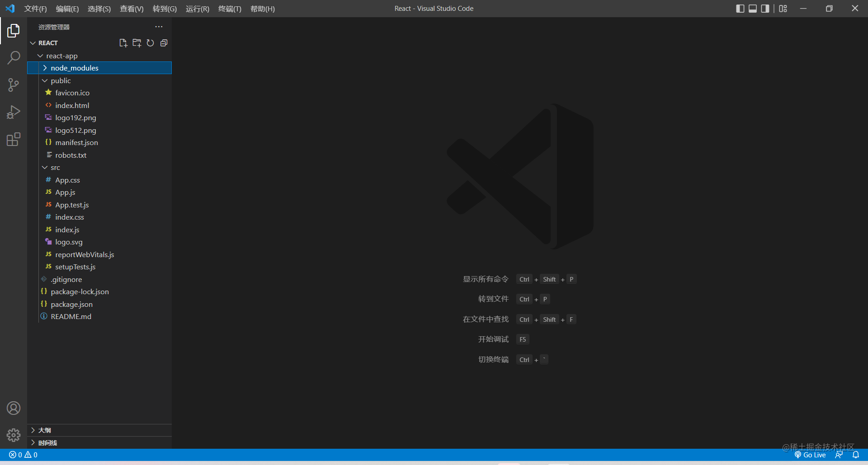This screenshot has height=465, width=868.
Task: Open the Extensions view
Action: pos(14,139)
